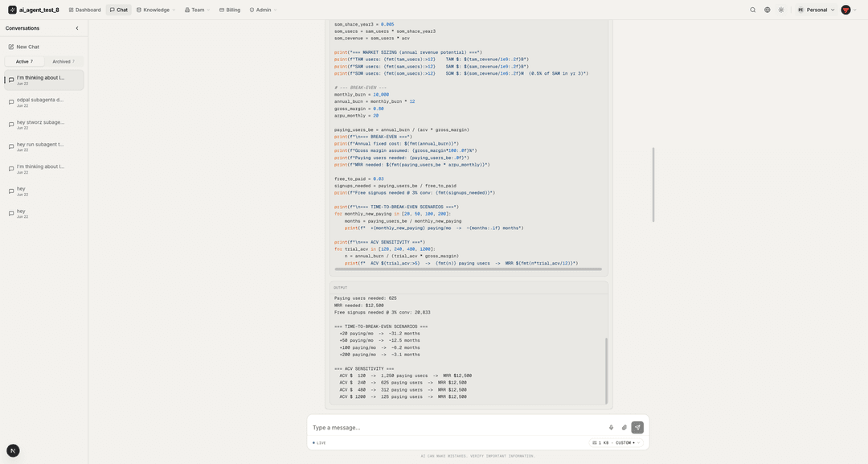Expand the Admin menu
868x464 pixels.
(263, 10)
